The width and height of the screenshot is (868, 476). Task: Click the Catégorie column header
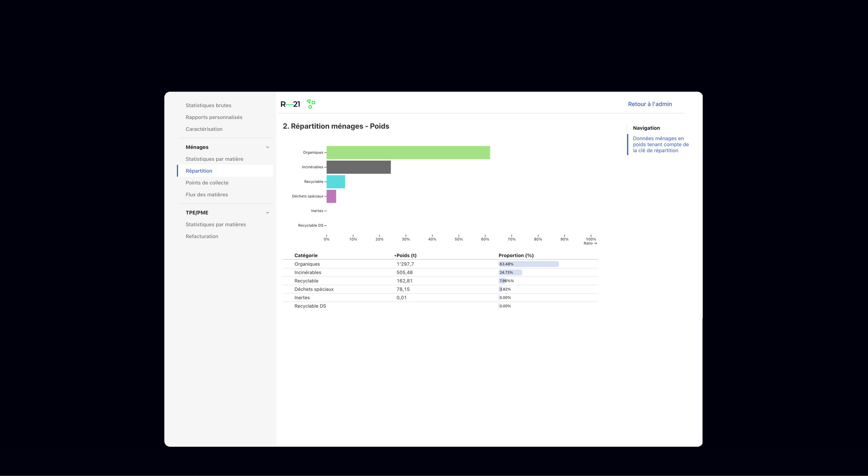pyautogui.click(x=306, y=255)
